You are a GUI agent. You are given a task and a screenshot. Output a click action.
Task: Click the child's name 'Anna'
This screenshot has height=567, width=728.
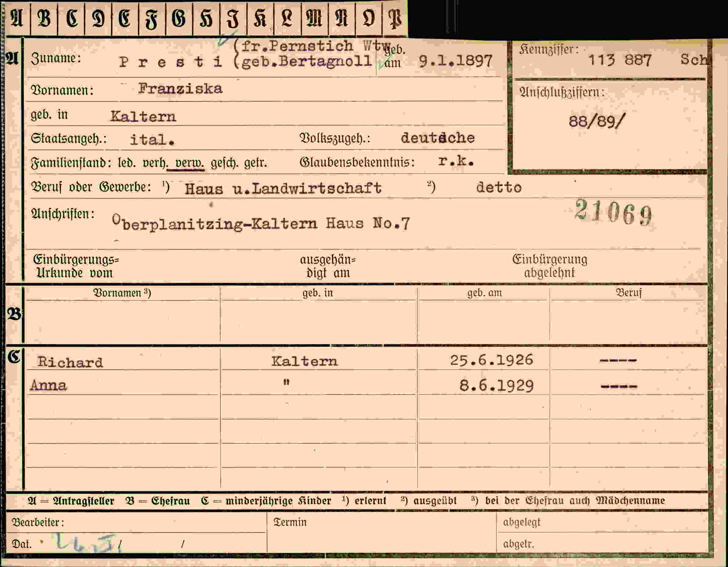[x=49, y=386]
